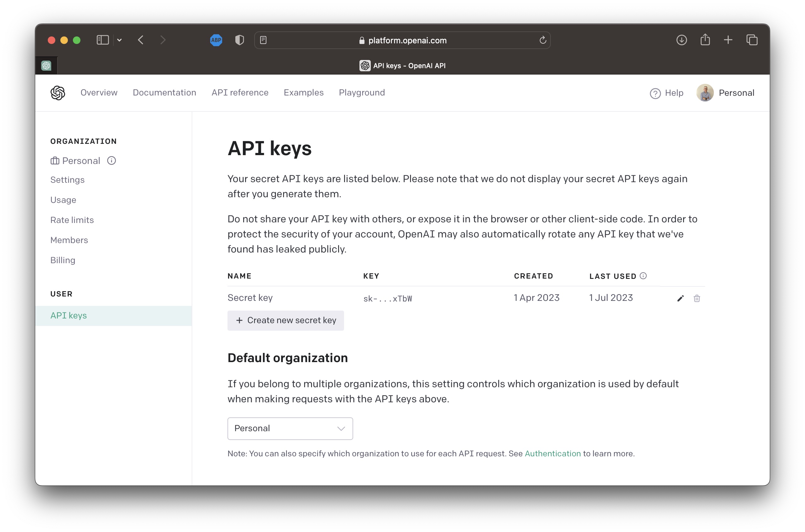Select API keys in sidebar
This screenshot has height=532, width=805.
point(113,316)
